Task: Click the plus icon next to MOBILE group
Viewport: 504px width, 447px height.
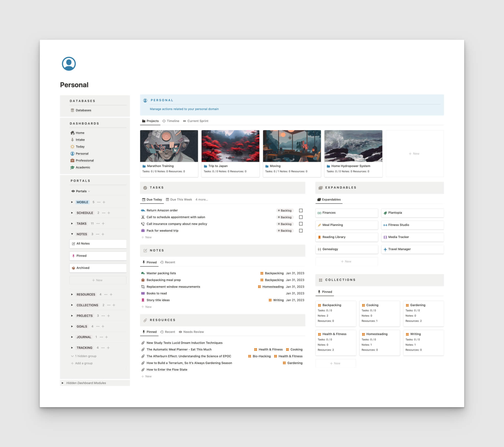Action: (104, 202)
